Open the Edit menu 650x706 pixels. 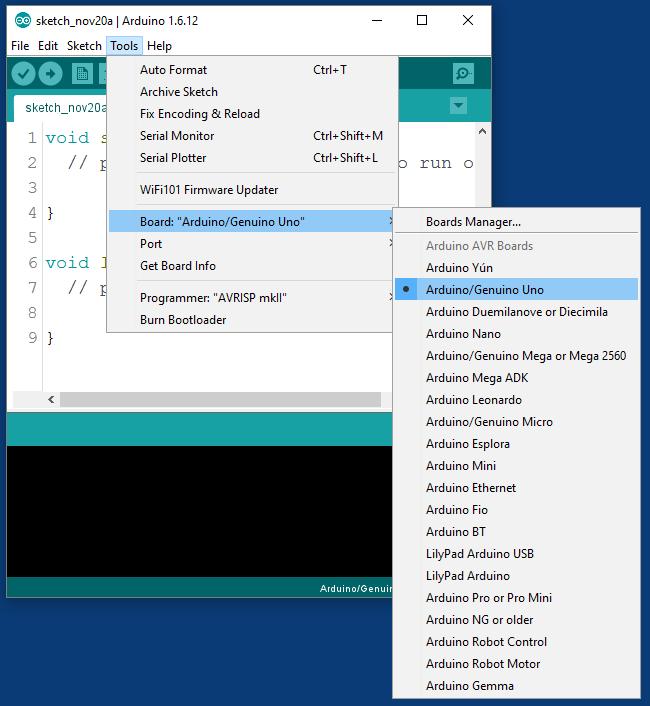(x=48, y=46)
